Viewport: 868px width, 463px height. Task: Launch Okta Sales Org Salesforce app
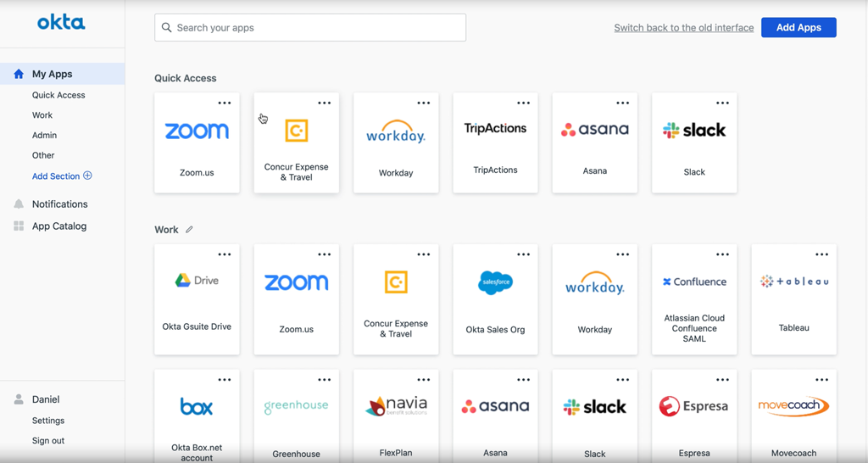[495, 297]
